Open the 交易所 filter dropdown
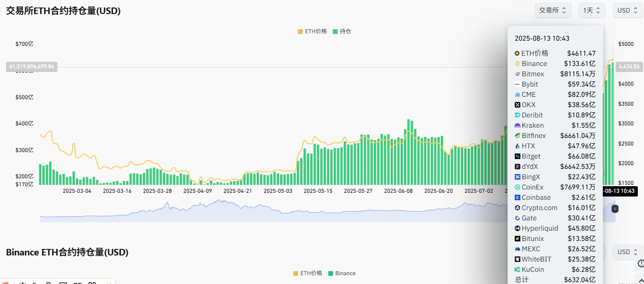Image resolution: width=644 pixels, height=284 pixels. (553, 10)
